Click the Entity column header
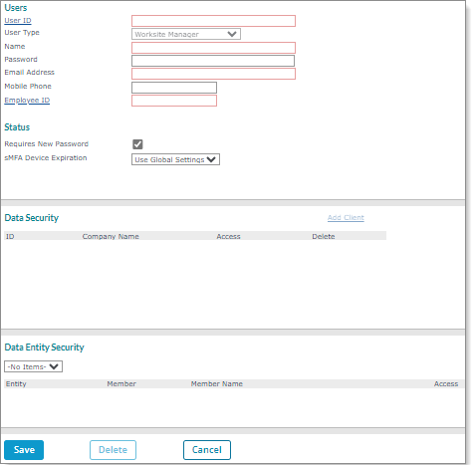476x465 pixels. coord(16,384)
